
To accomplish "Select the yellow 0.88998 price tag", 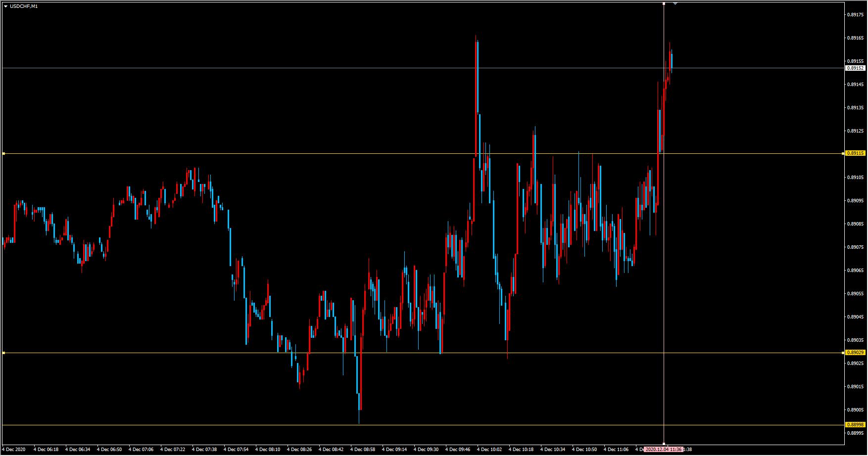I will pos(855,425).
